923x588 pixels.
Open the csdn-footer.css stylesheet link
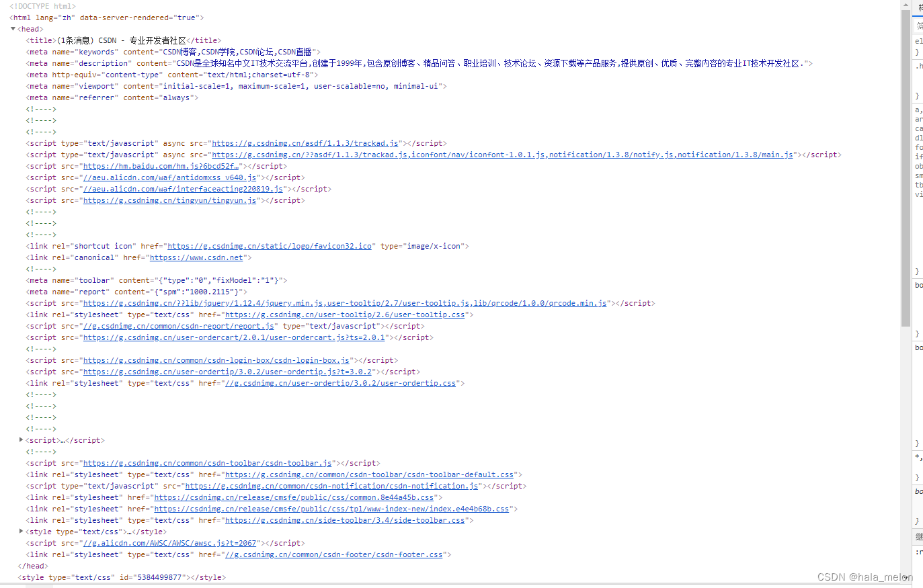pos(334,554)
